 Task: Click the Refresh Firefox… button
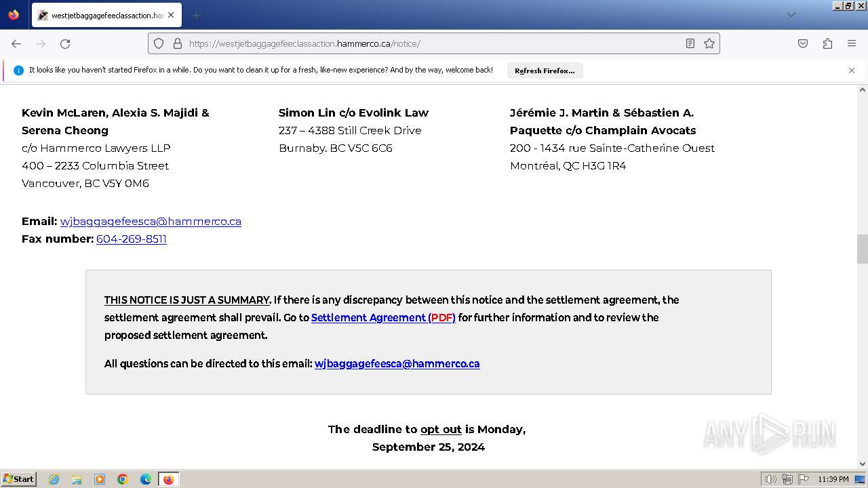(545, 70)
